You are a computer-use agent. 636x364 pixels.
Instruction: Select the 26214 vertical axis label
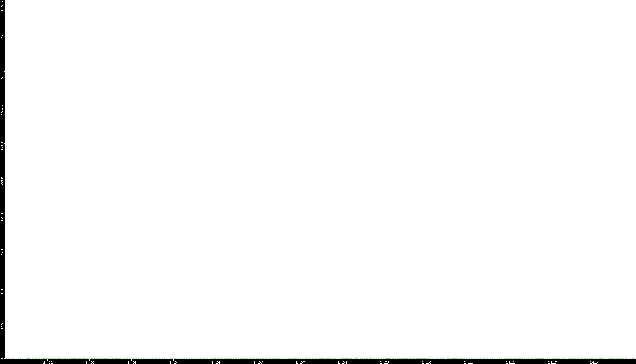2,218
